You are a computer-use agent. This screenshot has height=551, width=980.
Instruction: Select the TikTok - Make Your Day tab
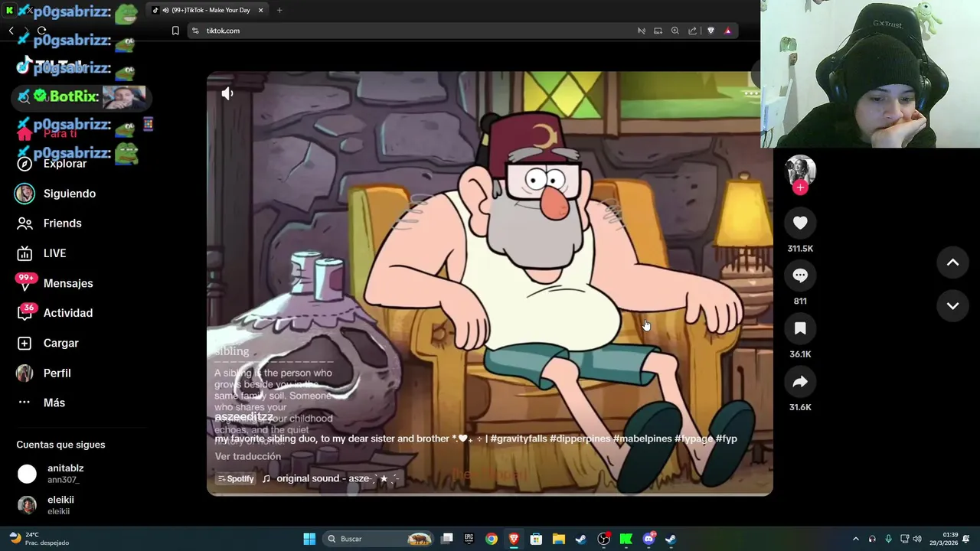click(206, 10)
